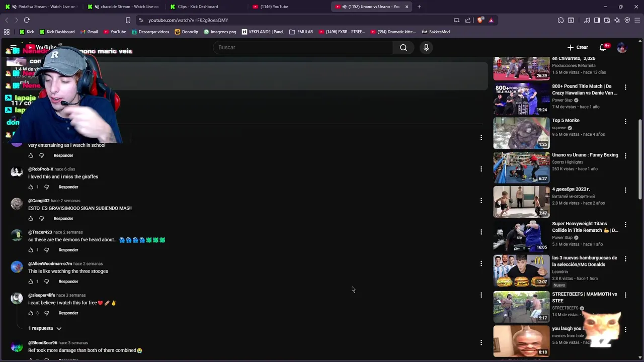Click the Crear button
Image resolution: width=644 pixels, height=362 pixels.
click(x=578, y=47)
